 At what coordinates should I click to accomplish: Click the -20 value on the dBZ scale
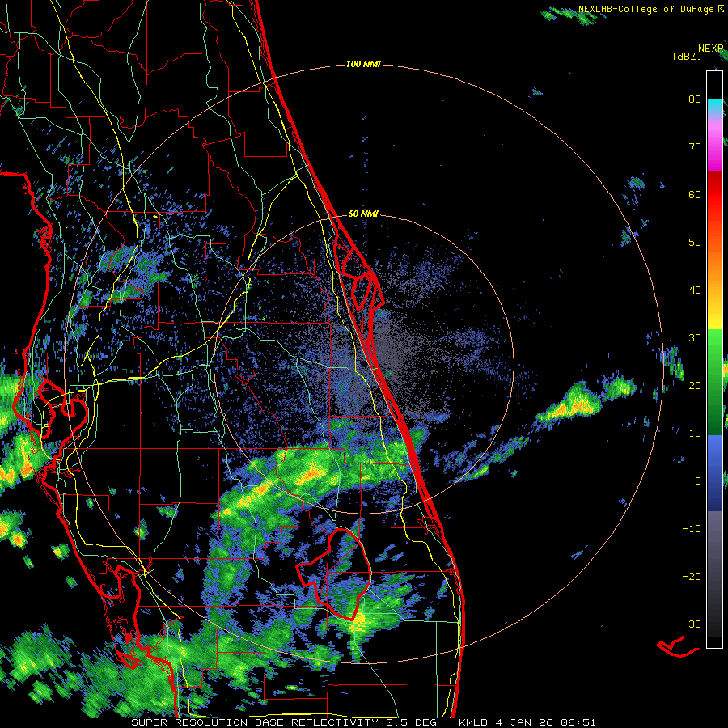692,576
